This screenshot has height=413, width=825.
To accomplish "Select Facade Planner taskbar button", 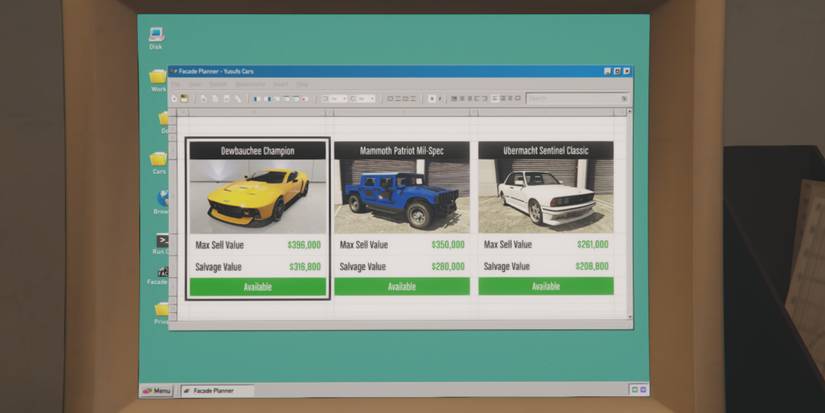I will [x=217, y=391].
